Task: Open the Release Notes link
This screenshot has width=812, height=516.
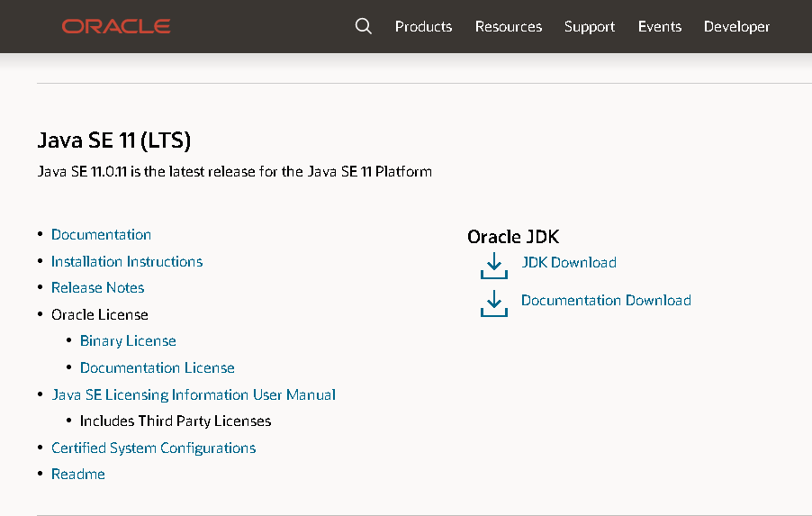Action: 98,287
